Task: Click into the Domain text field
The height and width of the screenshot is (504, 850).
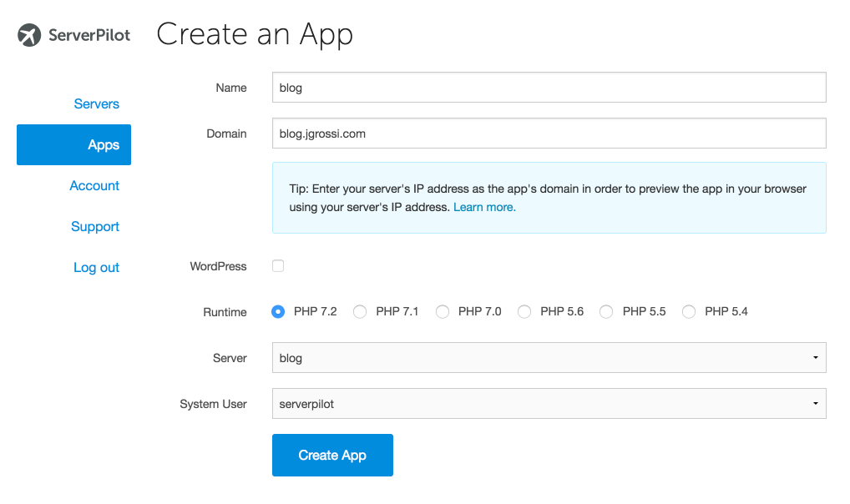Action: (549, 134)
